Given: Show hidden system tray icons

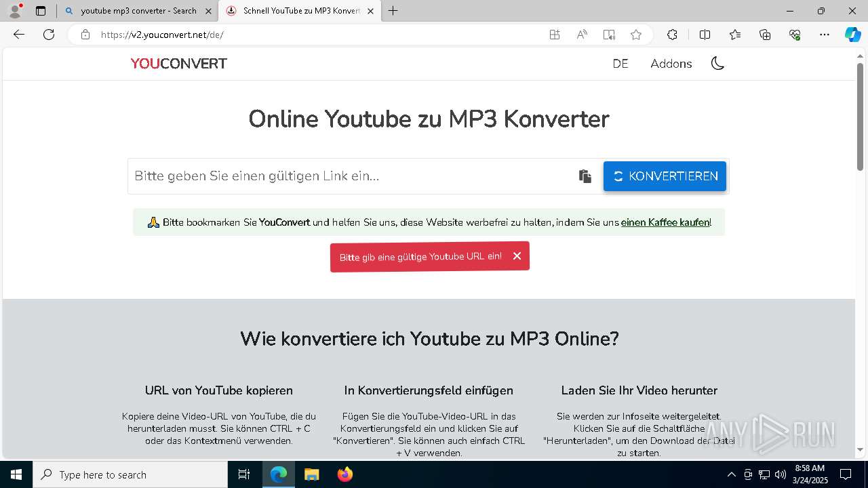Looking at the screenshot, I should click(731, 474).
